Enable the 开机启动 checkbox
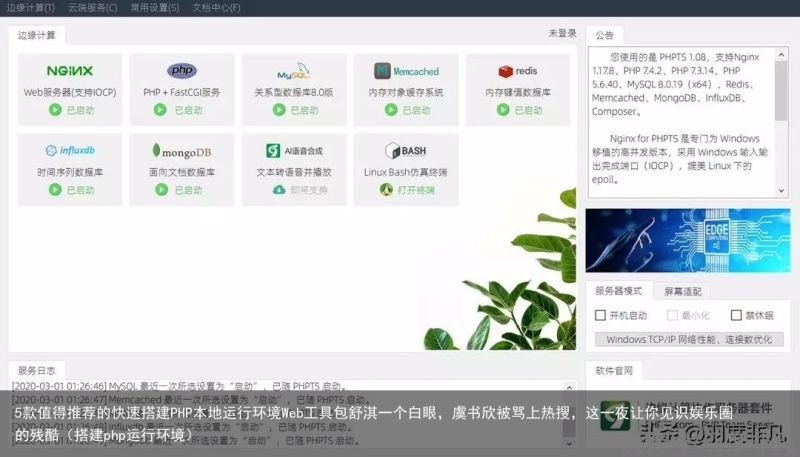The height and width of the screenshot is (457, 800). (x=601, y=315)
